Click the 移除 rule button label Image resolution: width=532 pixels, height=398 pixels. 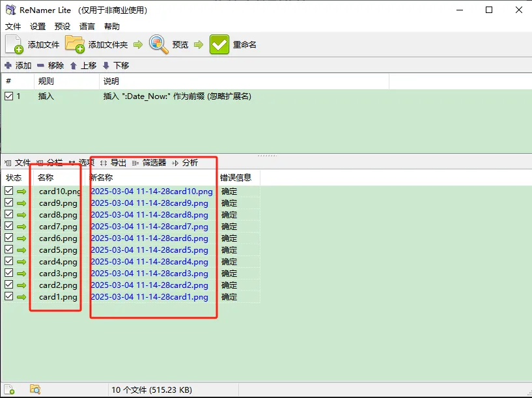(56, 66)
